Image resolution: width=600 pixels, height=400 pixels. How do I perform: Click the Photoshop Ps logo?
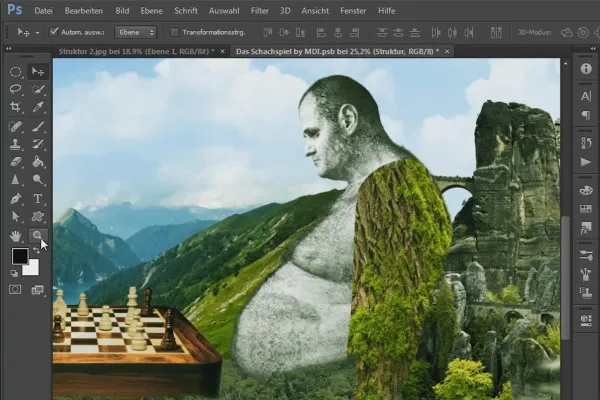coord(15,10)
